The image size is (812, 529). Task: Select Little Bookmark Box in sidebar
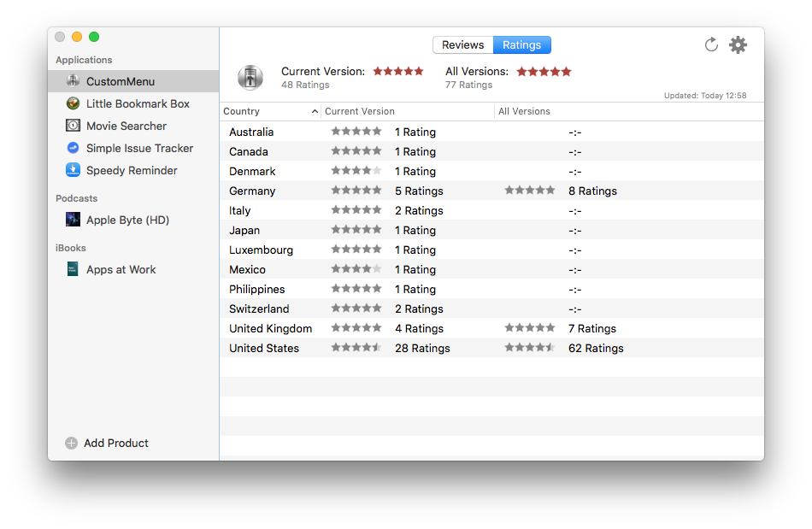pyautogui.click(x=133, y=103)
